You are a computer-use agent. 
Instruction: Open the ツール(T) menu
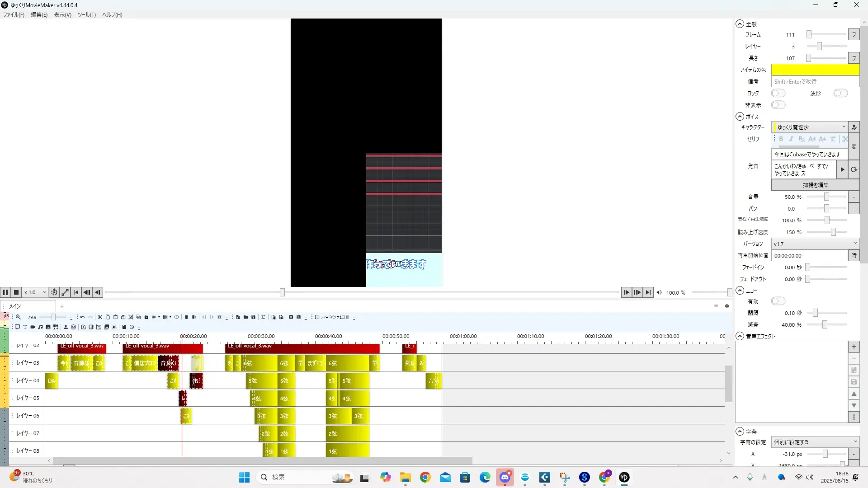[86, 14]
